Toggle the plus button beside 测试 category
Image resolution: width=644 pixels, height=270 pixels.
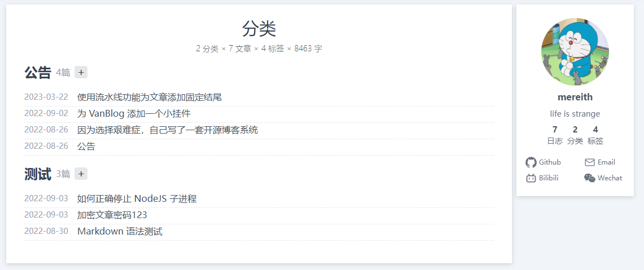(x=81, y=174)
